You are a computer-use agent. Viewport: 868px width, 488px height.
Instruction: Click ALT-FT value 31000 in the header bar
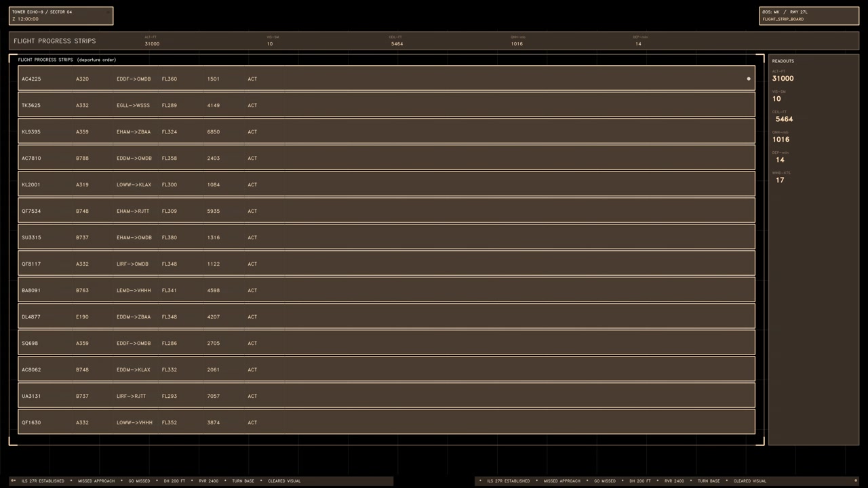click(152, 44)
